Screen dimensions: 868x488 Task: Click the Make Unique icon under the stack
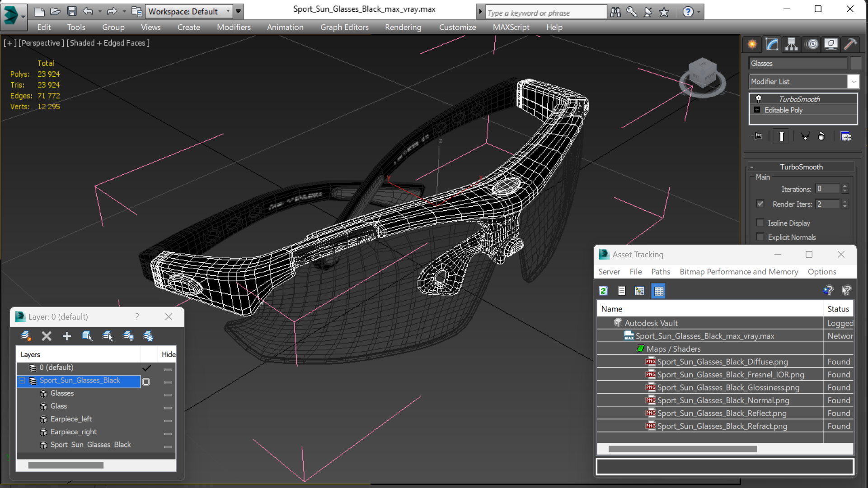805,136
